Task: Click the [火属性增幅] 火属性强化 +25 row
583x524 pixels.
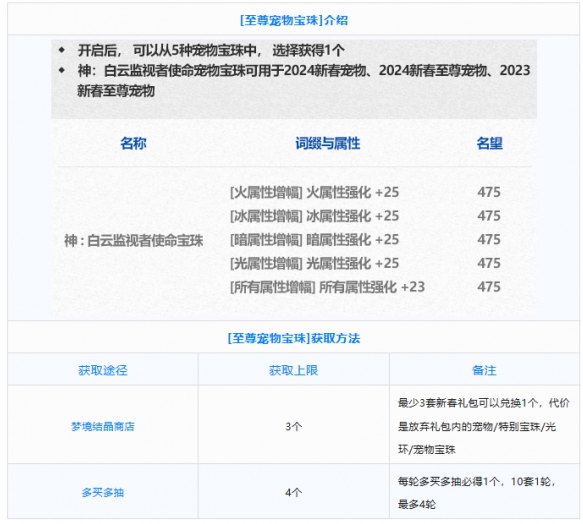Action: point(314,192)
